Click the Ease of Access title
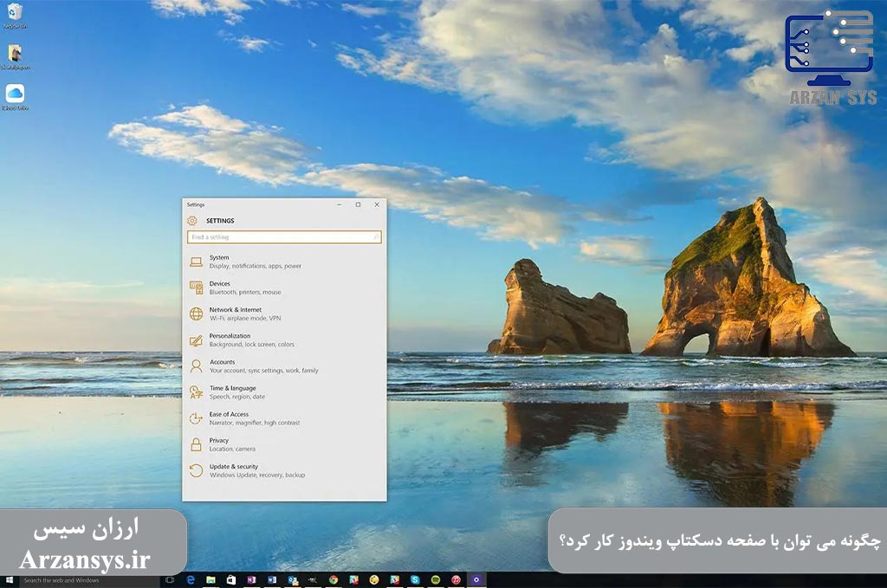The height and width of the screenshot is (588, 887). click(x=229, y=415)
